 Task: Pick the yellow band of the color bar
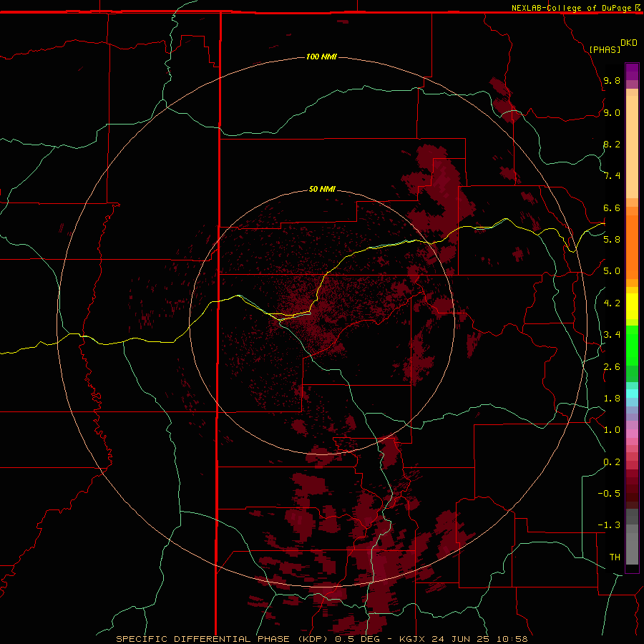tap(632, 306)
